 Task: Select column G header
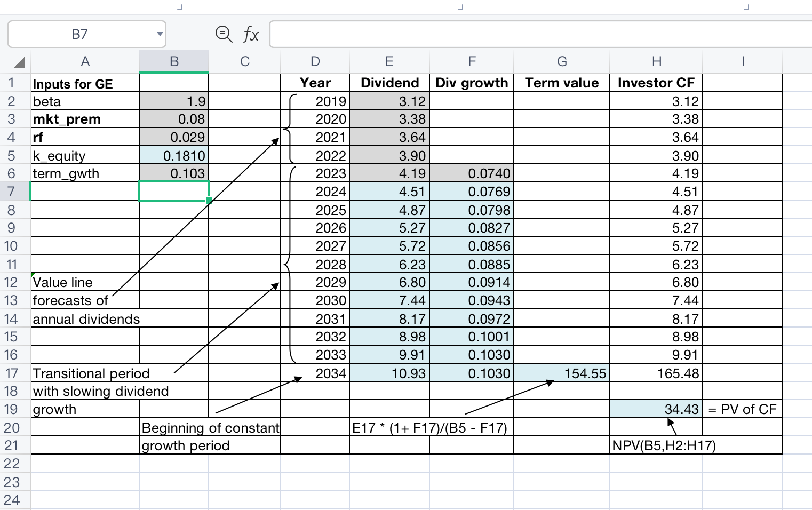coord(562,62)
